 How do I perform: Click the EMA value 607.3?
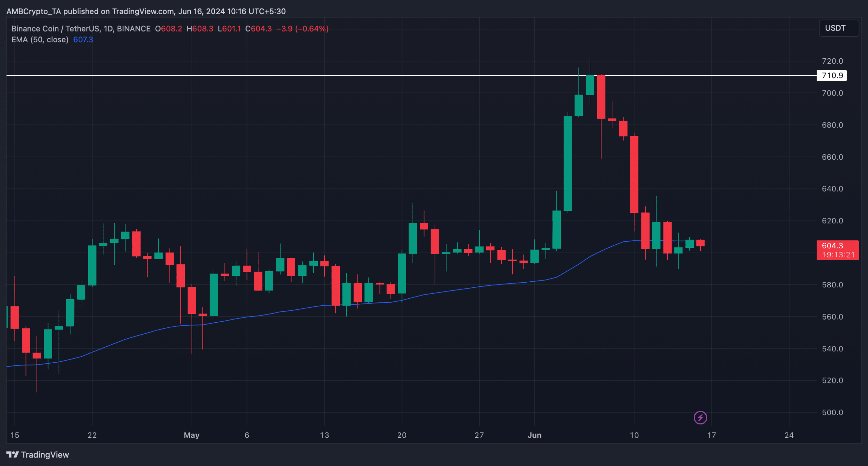click(83, 40)
